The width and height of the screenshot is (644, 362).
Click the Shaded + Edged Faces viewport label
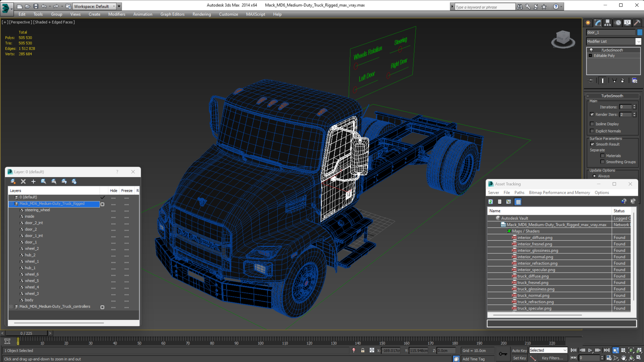(x=54, y=22)
